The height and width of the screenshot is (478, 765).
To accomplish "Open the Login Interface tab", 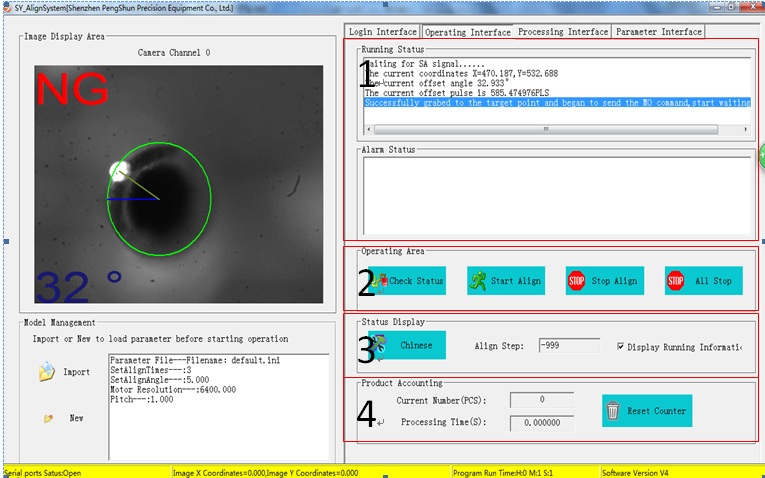I will pyautogui.click(x=382, y=32).
